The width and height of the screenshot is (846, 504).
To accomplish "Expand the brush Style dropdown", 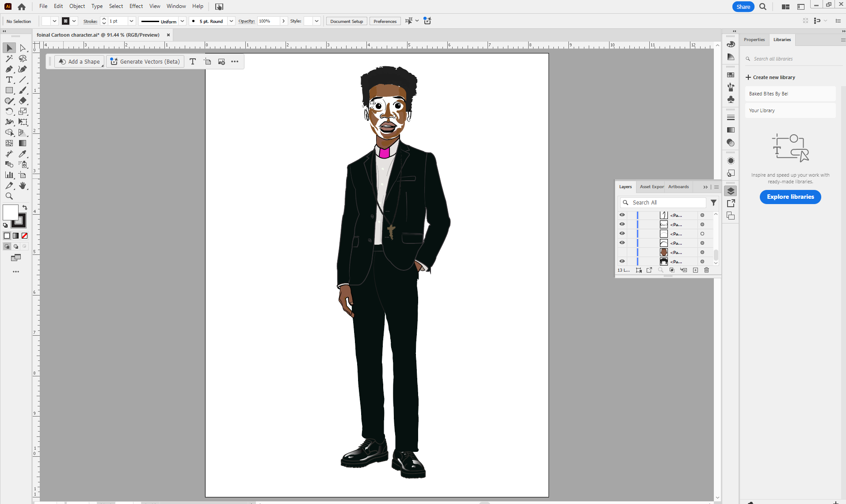I will pyautogui.click(x=316, y=21).
